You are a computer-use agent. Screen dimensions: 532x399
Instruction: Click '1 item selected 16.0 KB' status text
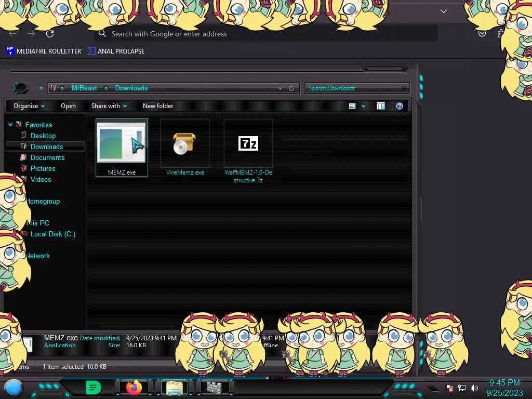tap(75, 367)
